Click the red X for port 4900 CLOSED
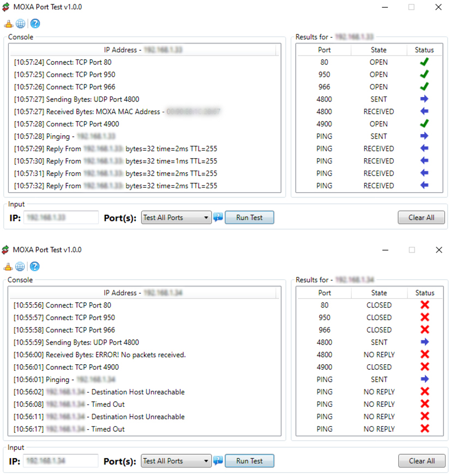Image resolution: width=450 pixels, height=476 pixels. point(425,367)
